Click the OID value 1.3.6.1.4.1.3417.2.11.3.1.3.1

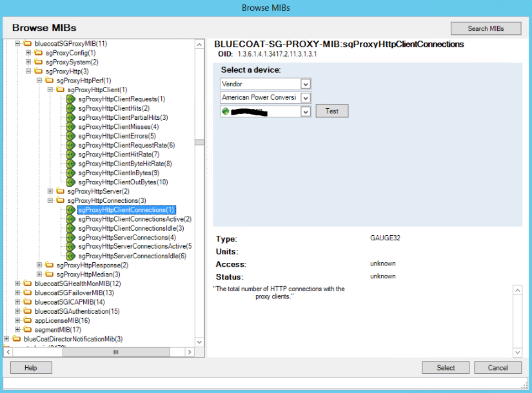click(x=277, y=54)
